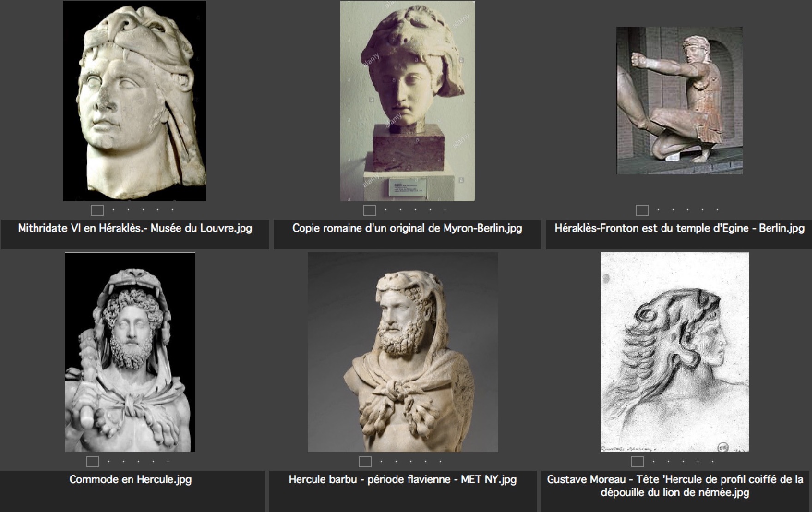Screen dimensions: 812x512
Task: Tick the checkbox under Hercule barbu image
Action: click(365, 461)
